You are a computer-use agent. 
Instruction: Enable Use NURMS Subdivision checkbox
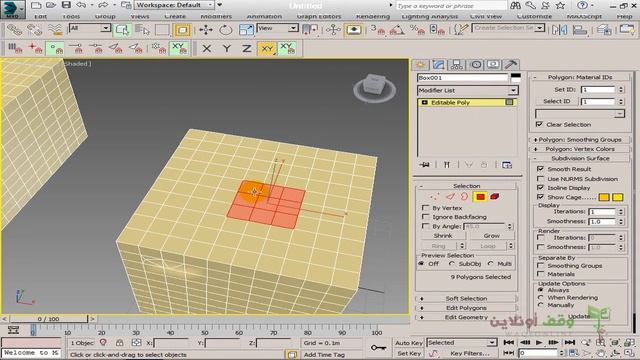540,179
